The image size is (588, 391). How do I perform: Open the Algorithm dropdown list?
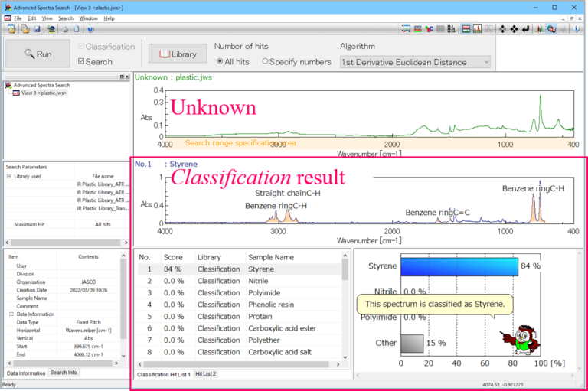[x=416, y=62]
